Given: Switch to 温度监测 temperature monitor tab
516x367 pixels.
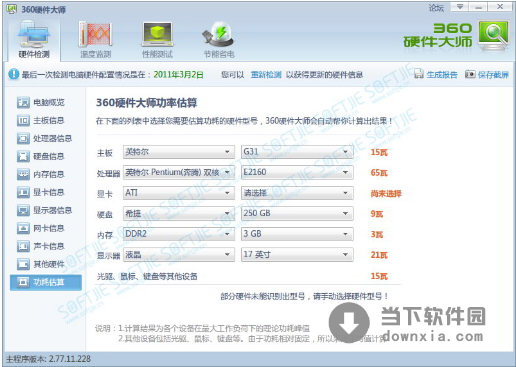Looking at the screenshot, I should coord(96,40).
